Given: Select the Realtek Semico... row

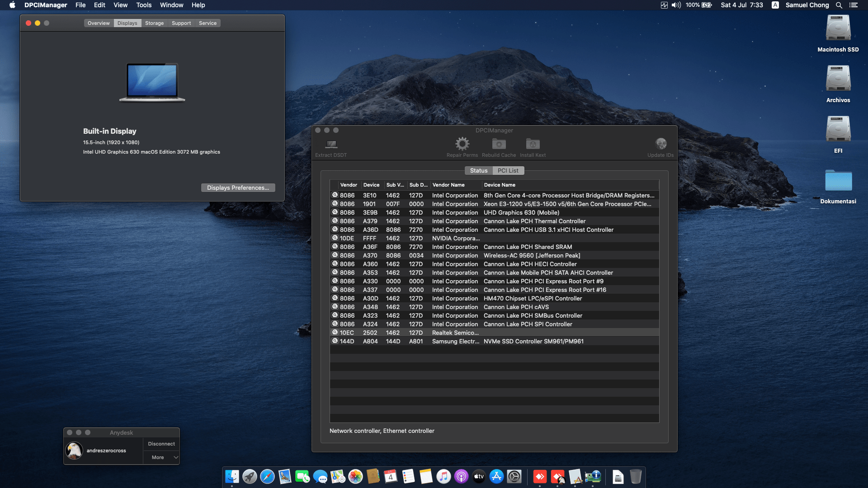Looking at the screenshot, I should tap(494, 333).
